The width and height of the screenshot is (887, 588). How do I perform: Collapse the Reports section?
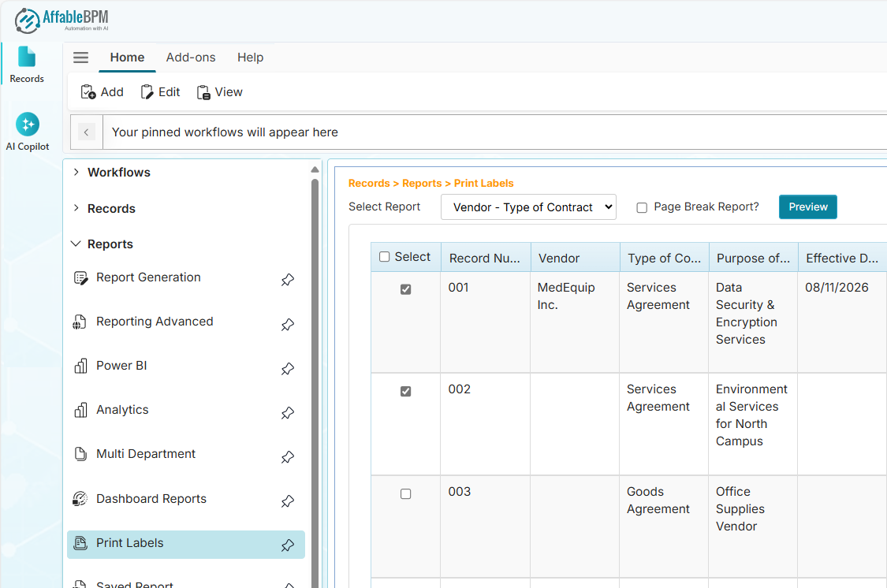(75, 244)
